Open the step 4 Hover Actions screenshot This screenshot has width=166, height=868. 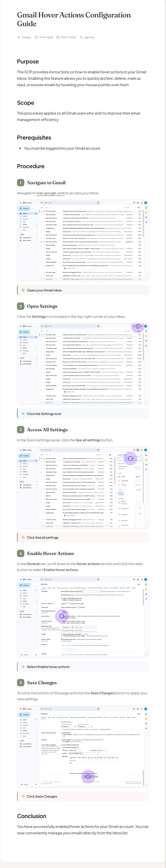tap(83, 617)
